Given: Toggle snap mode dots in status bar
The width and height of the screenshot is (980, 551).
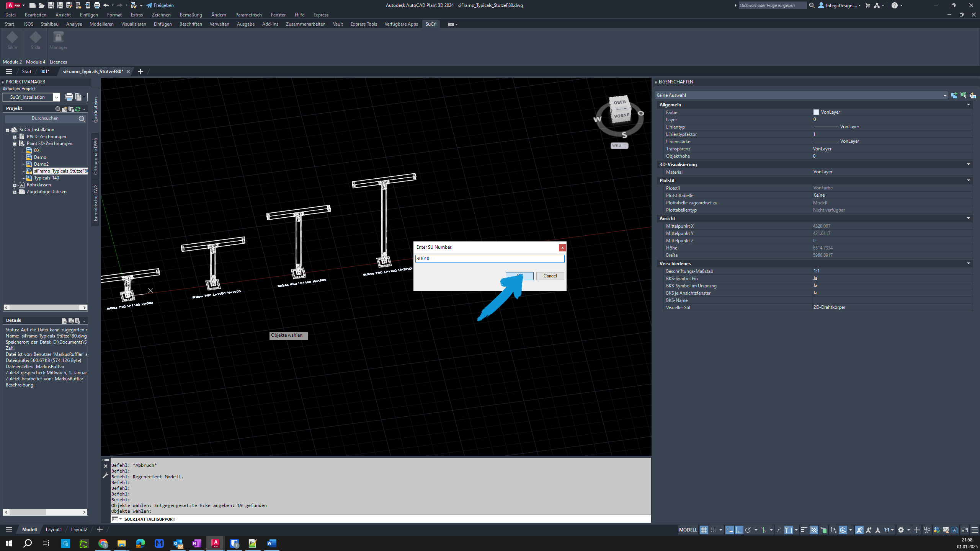Looking at the screenshot, I should pyautogui.click(x=713, y=530).
